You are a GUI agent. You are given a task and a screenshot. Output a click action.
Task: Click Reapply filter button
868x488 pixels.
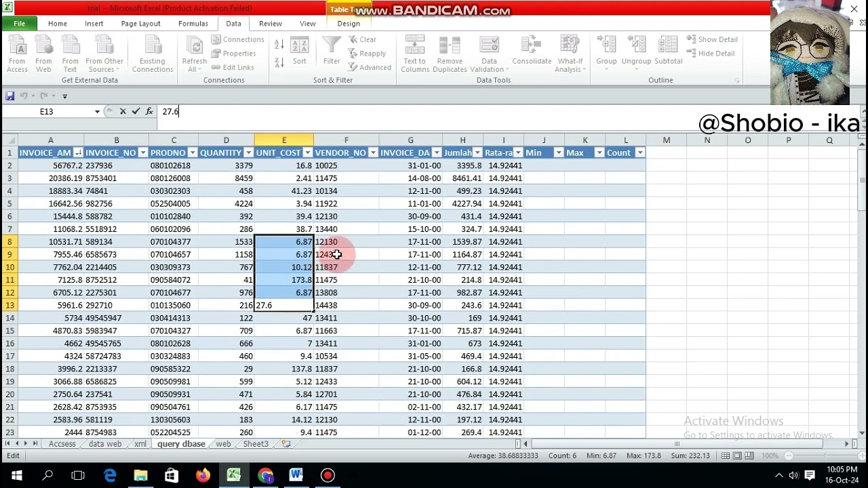pos(367,54)
